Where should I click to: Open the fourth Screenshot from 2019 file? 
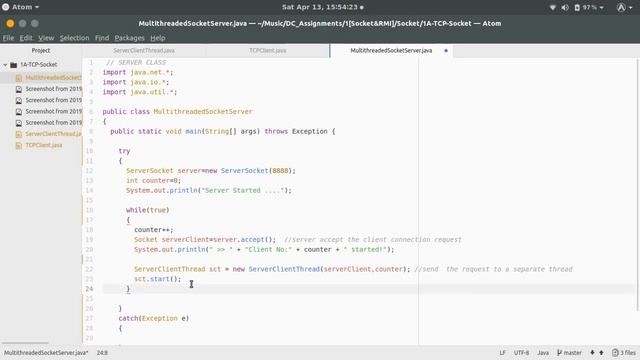(53, 122)
